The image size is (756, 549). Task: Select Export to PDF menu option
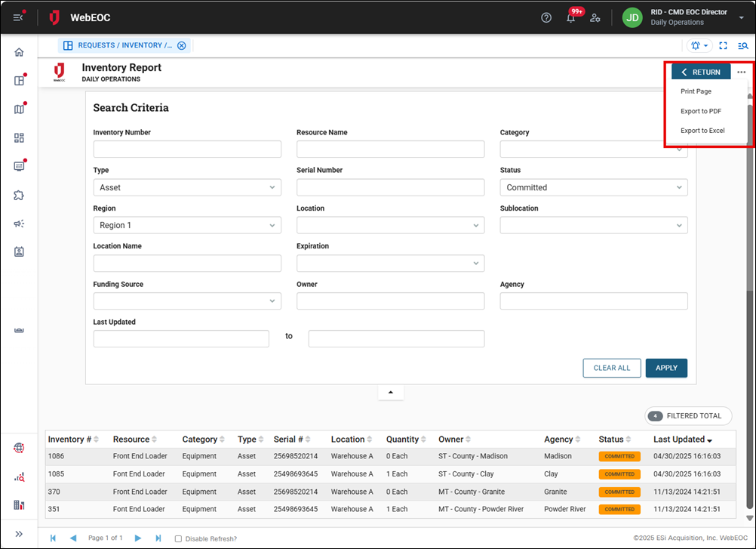pyautogui.click(x=701, y=111)
